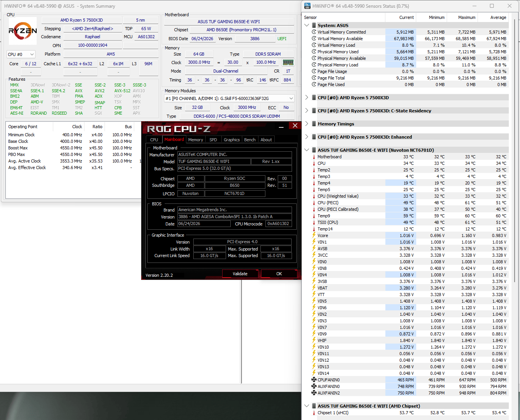Open the CPU #0 selector dropdown
Screen dimensions: 520x420
pyautogui.click(x=21, y=54)
